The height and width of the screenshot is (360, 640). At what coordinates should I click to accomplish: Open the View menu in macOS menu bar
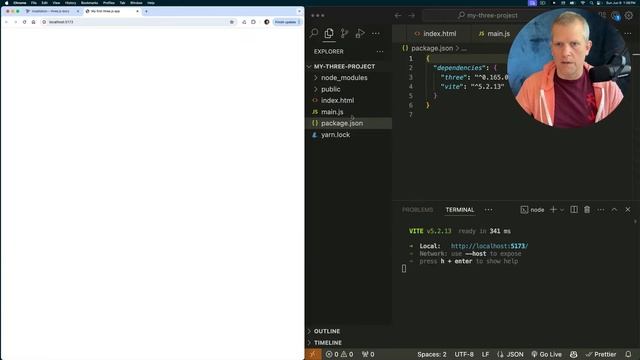point(56,3)
